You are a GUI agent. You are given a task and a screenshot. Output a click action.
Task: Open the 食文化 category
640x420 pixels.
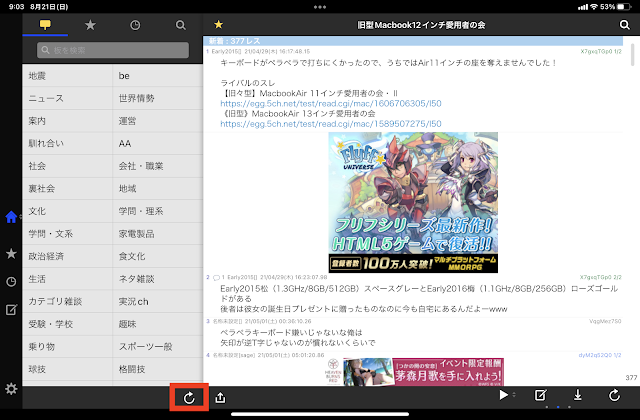tap(158, 256)
